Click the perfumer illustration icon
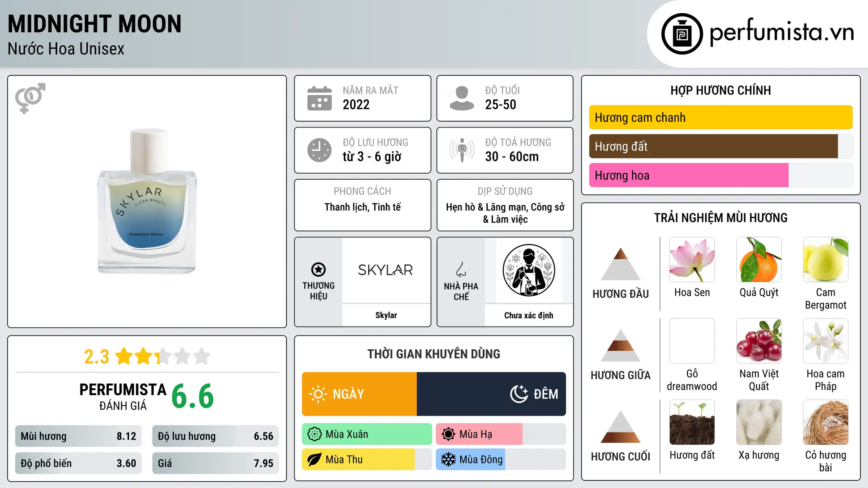Image resolution: width=868 pixels, height=488 pixels. (x=529, y=270)
